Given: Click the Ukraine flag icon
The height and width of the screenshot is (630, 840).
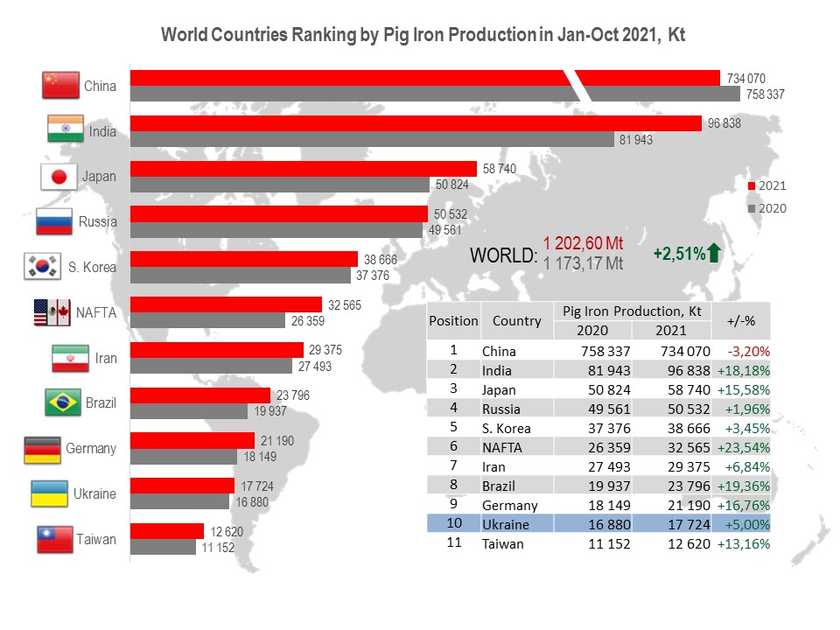Looking at the screenshot, I should (x=49, y=493).
